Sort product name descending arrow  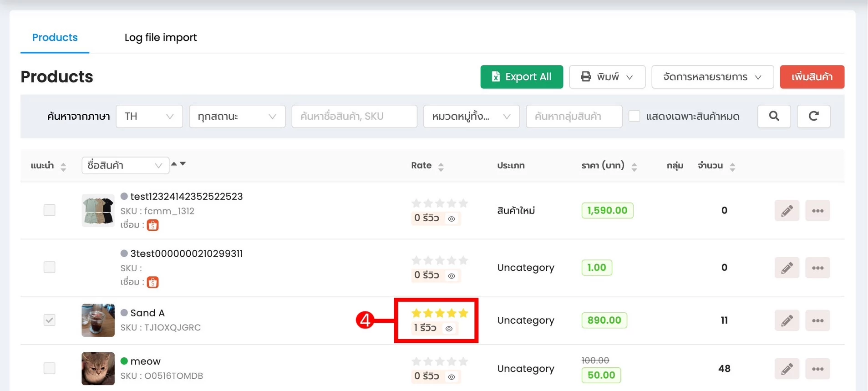(x=183, y=163)
